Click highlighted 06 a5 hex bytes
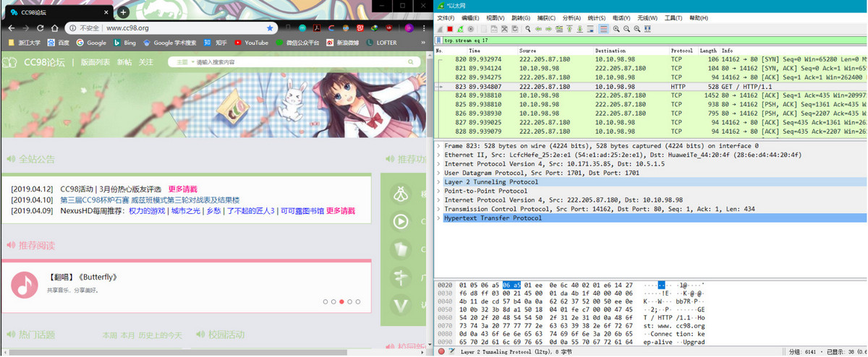 [x=511, y=285]
